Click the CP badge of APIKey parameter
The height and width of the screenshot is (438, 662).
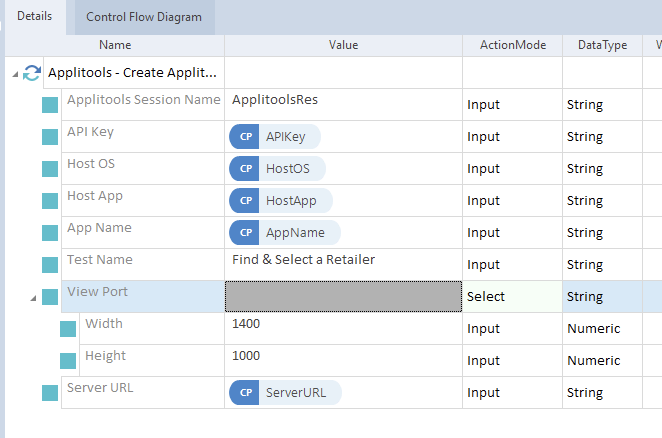coord(244,136)
